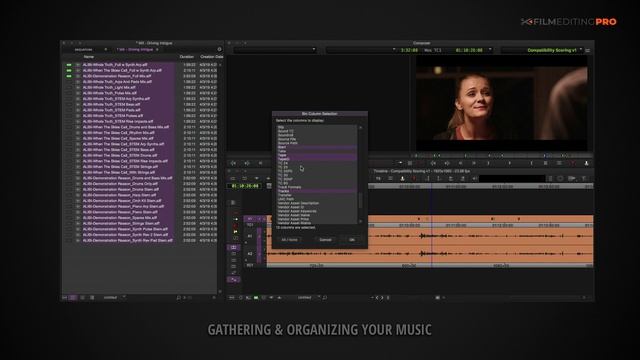Screen dimensions: 640x360
Task: Click the bottom purple tool icon in the timeline's left column
Action: point(233,280)
